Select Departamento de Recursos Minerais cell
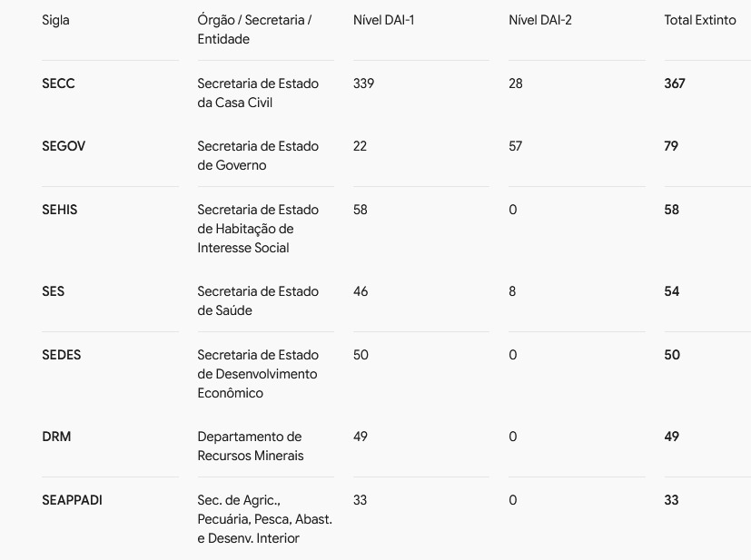The image size is (751, 560). coord(251,446)
